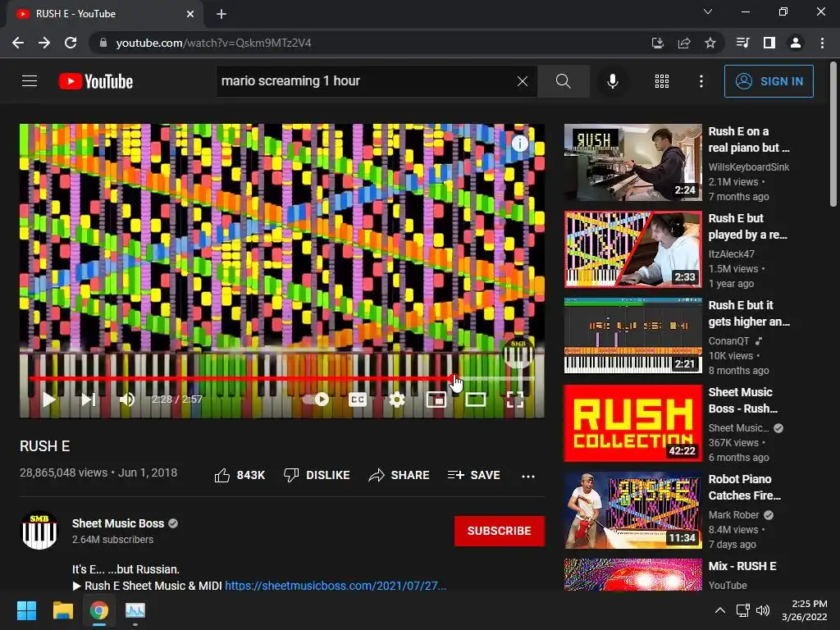Open the SHARE dialog
The image size is (840, 630).
point(399,475)
